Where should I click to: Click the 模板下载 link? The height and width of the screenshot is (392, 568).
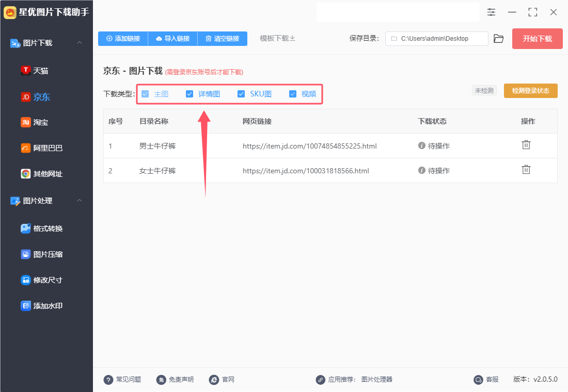(x=277, y=38)
